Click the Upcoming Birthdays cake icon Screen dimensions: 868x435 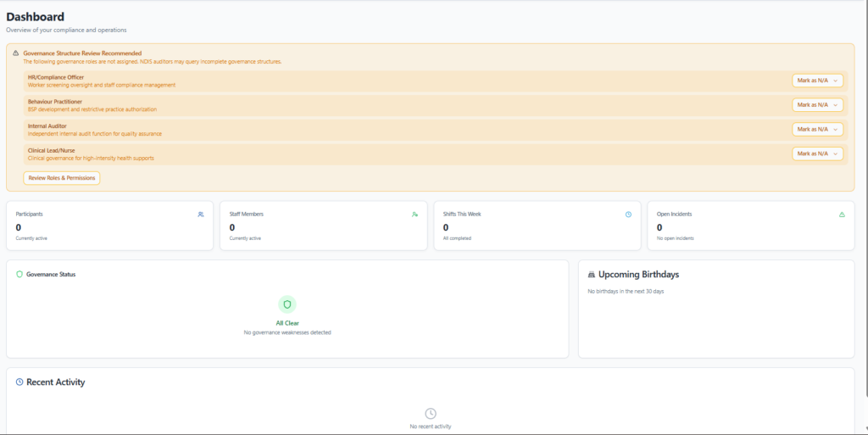coord(592,275)
